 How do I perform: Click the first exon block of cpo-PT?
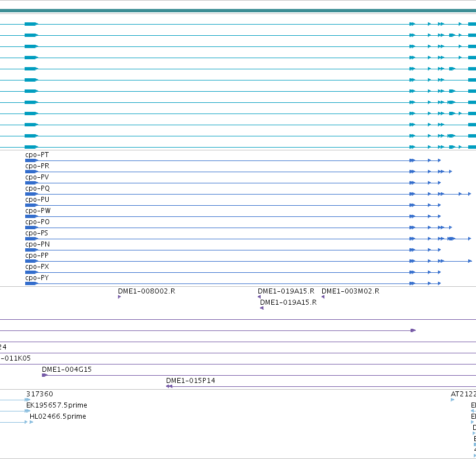pyautogui.click(x=31, y=160)
